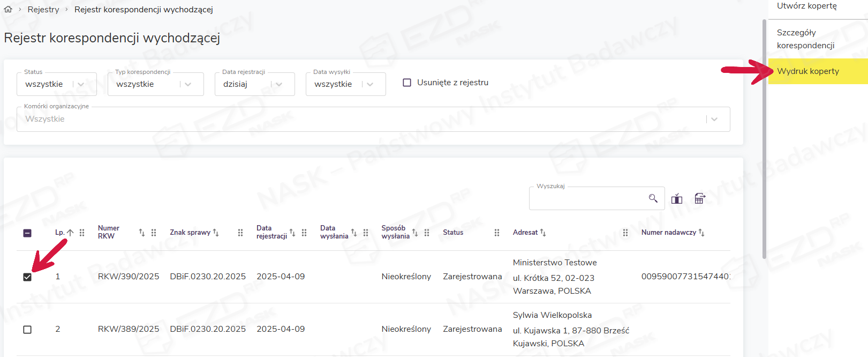Viewport: 868px width, 357px height.
Task: Select Wydruk koperty menu item
Action: pos(808,71)
